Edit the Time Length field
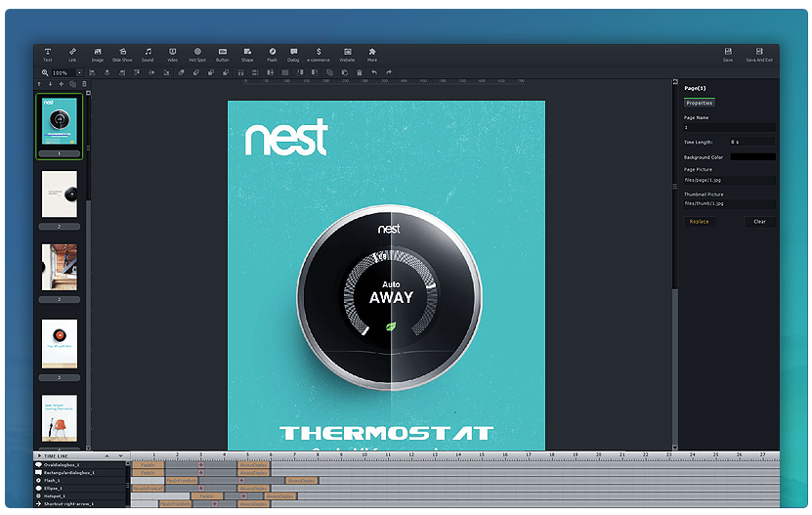This screenshot has height=515, width=812. pos(752,142)
